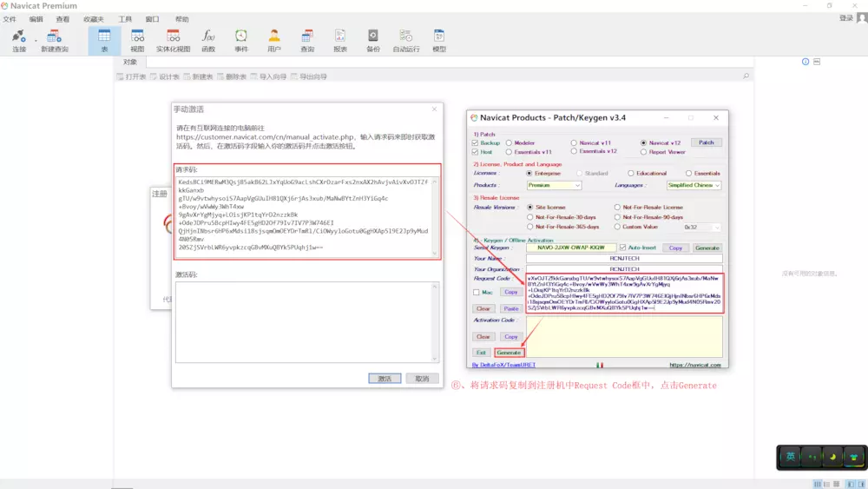Click 删除表 in the object toolbar
This screenshot has width=868, height=489.
coord(232,76)
